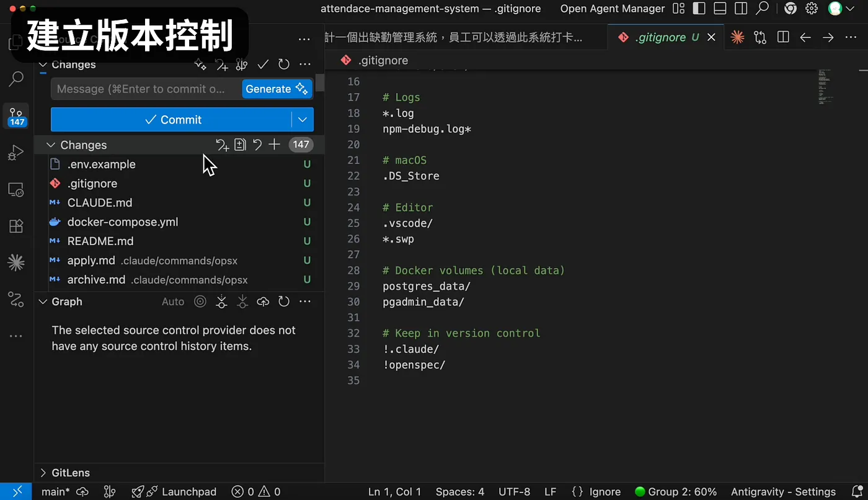Navigate back with the left arrow
868x500 pixels.
click(805, 37)
